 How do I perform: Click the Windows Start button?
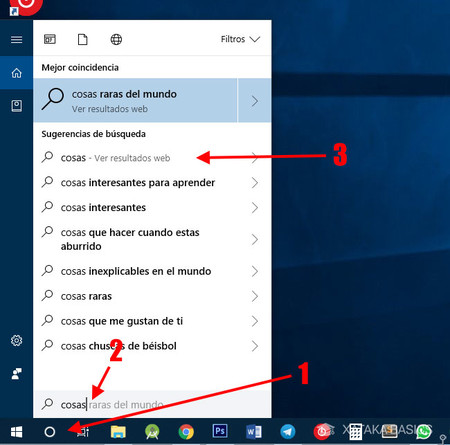[x=16, y=432]
